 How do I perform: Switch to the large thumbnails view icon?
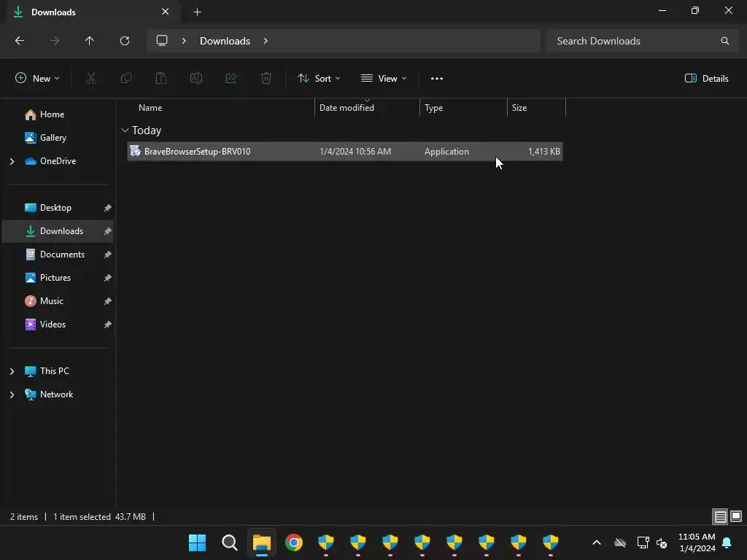pyautogui.click(x=736, y=517)
